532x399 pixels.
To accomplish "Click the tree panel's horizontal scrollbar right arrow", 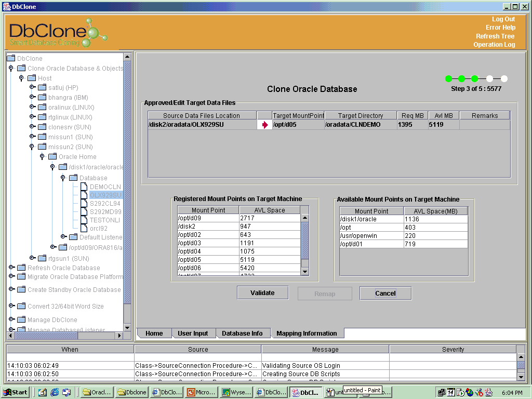I will click(119, 336).
